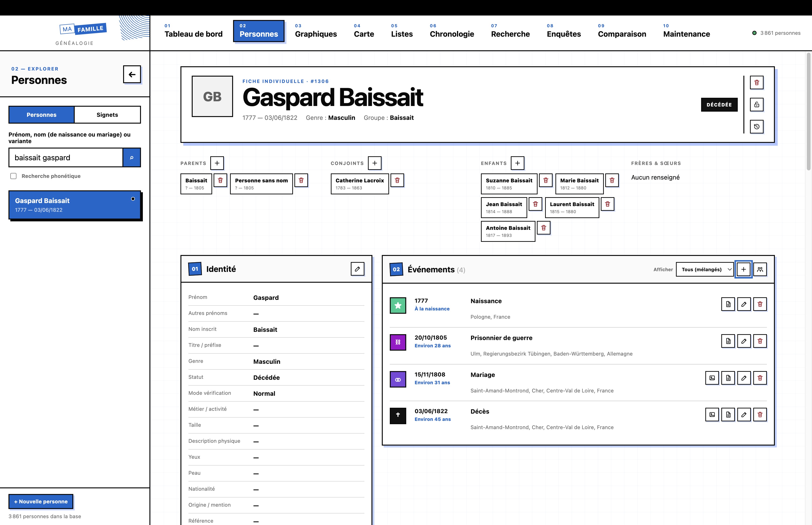This screenshot has width=812, height=525.
Task: Add a new event with the plus icon
Action: [743, 269]
